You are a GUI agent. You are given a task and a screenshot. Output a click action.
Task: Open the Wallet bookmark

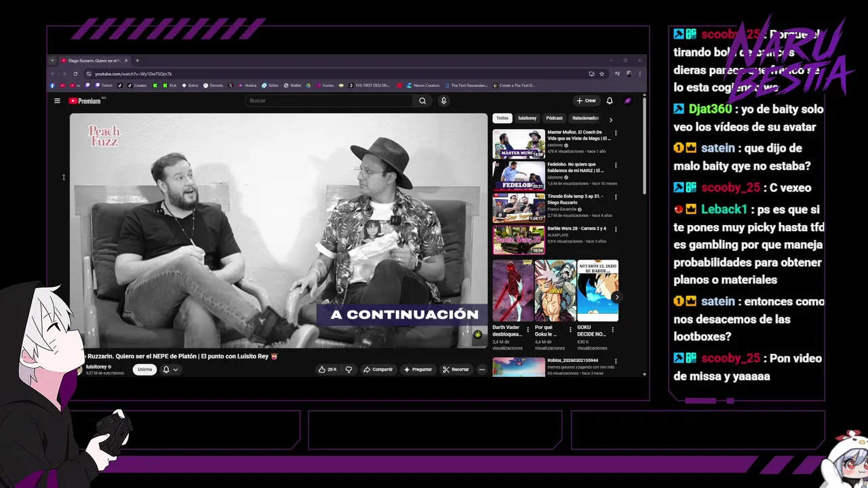[x=292, y=85]
